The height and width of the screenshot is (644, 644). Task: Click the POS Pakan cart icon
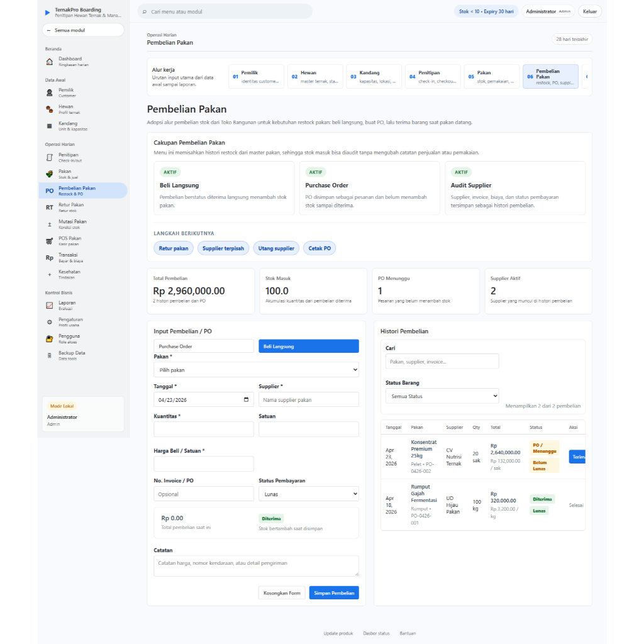[x=49, y=241]
